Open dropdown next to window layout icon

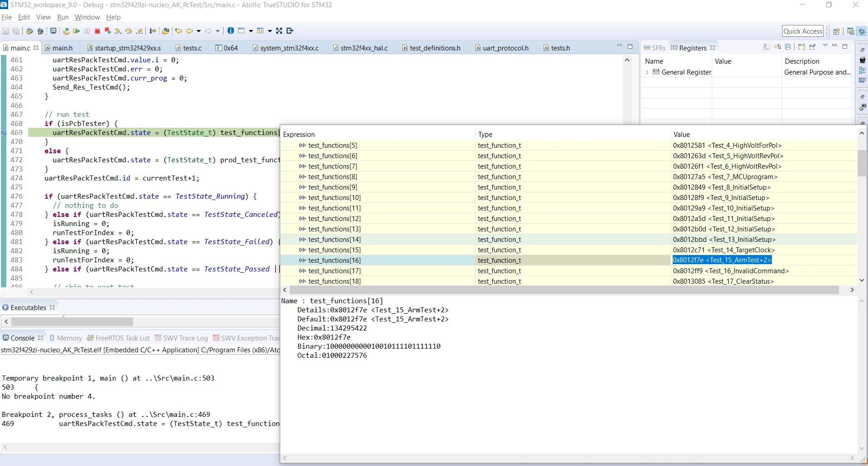tap(251, 31)
